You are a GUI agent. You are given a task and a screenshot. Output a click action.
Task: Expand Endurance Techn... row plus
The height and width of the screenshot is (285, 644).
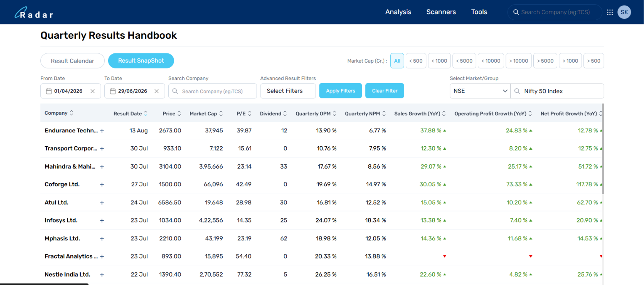(102, 131)
